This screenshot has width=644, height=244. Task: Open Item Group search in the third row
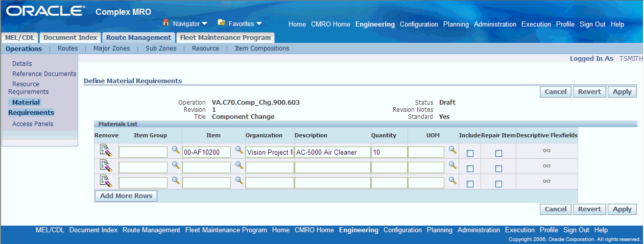tap(175, 181)
